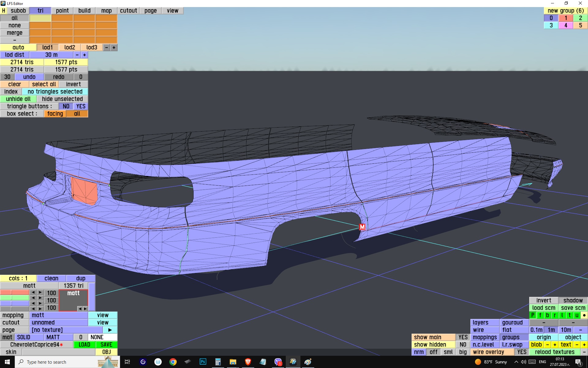The image size is (588, 368).
Task: Click next material arrow in matt swatch
Action: (85, 309)
